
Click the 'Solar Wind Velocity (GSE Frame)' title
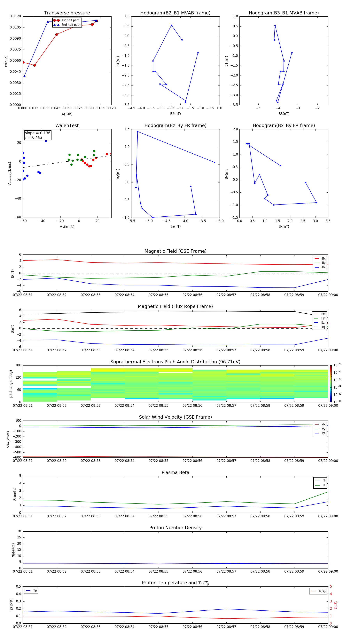pyautogui.click(x=175, y=417)
